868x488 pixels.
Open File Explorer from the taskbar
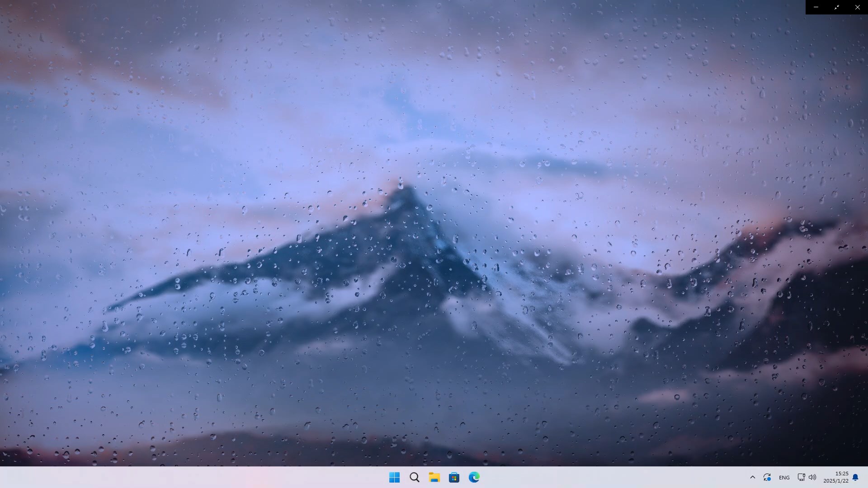pyautogui.click(x=434, y=477)
